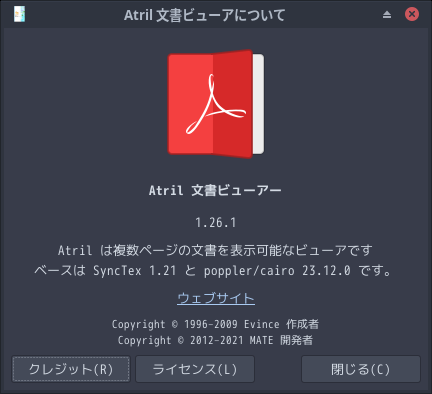Open the ライセンス(L) license button
Viewport: 432px width, 394px height.
coord(195,369)
